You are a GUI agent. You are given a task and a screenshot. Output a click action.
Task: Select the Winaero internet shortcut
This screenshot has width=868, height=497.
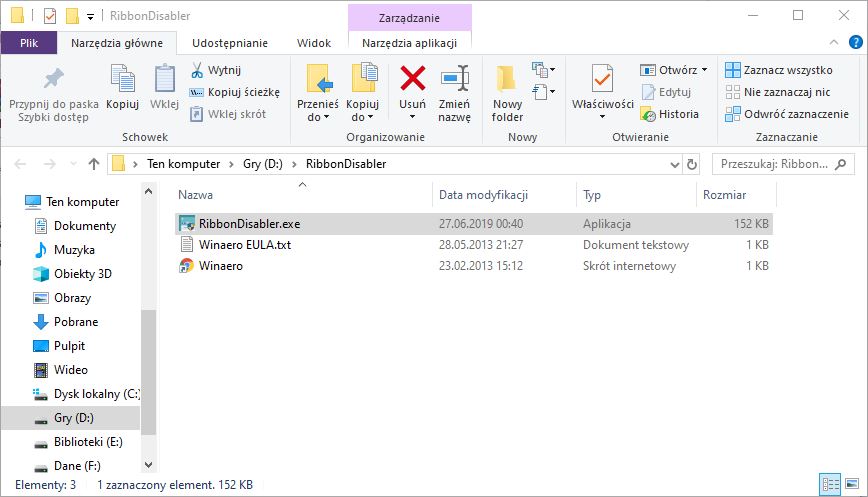473,266
